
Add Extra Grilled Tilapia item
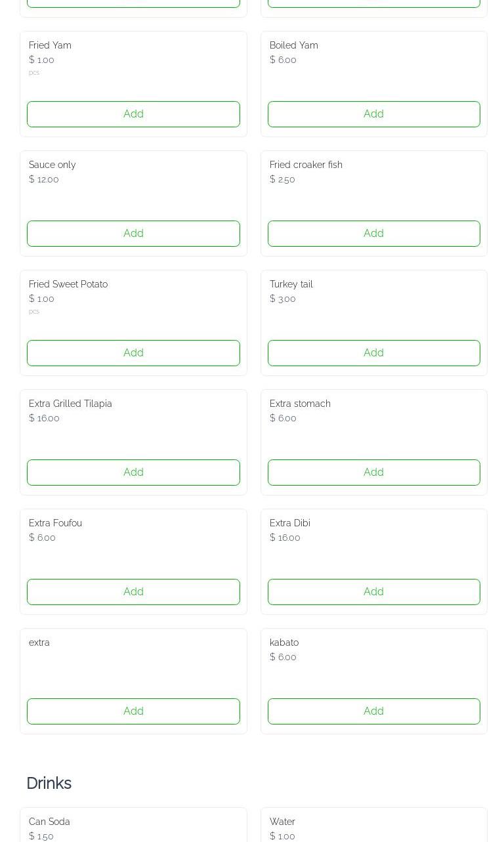133,473
